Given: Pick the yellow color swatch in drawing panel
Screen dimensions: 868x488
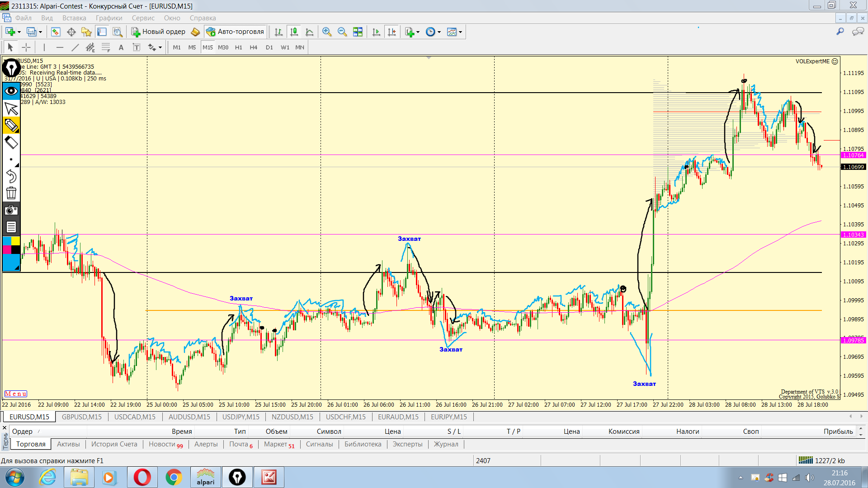Looking at the screenshot, I should point(15,241).
